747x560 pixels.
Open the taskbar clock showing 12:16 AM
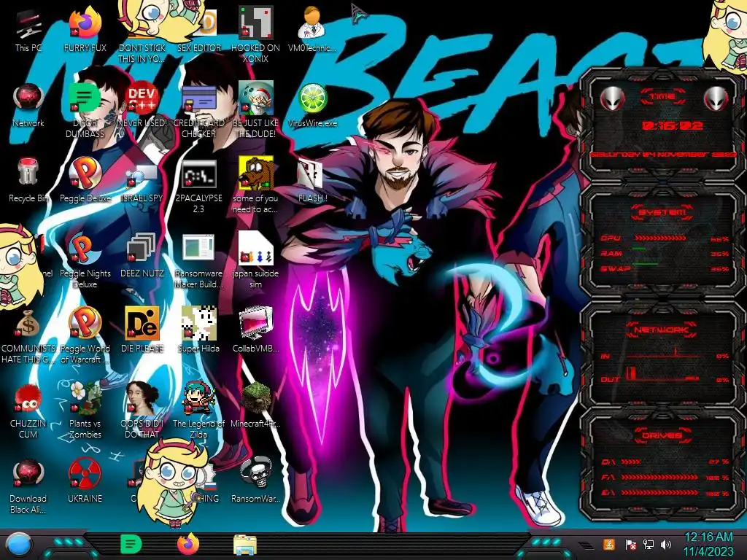click(708, 544)
